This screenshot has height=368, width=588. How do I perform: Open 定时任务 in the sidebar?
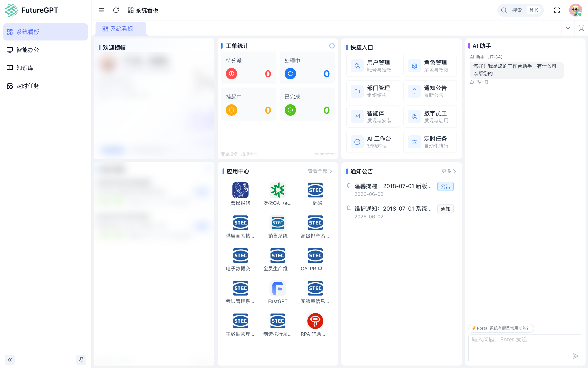[46, 86]
